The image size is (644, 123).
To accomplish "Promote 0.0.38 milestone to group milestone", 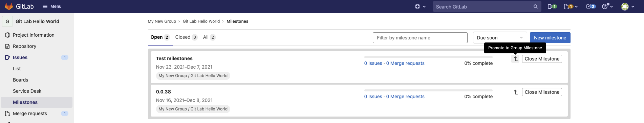I will (x=515, y=92).
